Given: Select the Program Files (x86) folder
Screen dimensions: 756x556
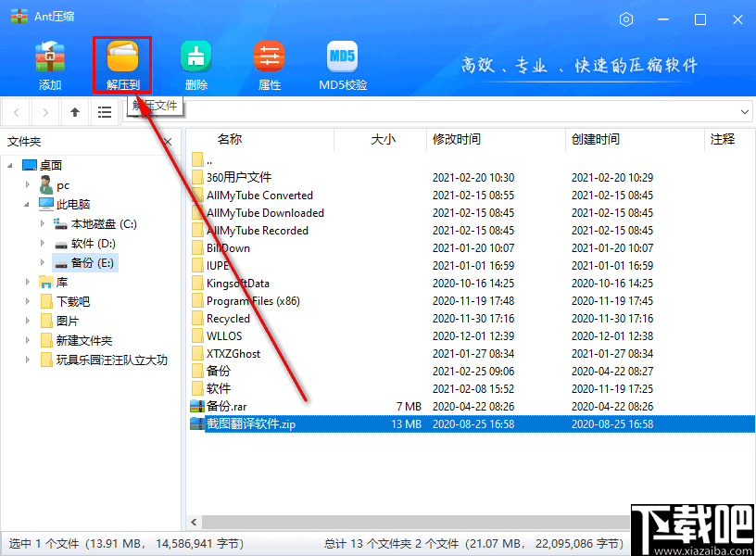Looking at the screenshot, I should tap(471, 301).
